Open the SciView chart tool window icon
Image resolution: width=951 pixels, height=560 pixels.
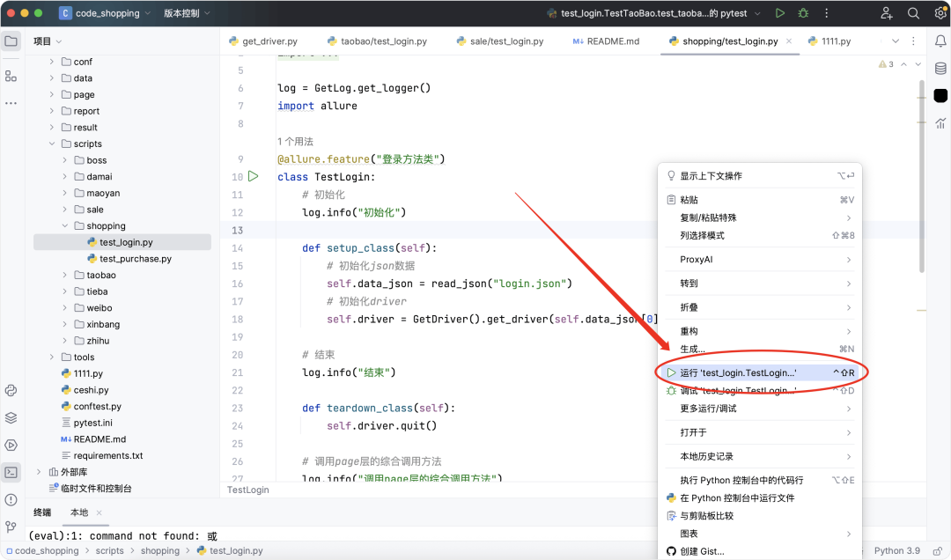click(940, 123)
